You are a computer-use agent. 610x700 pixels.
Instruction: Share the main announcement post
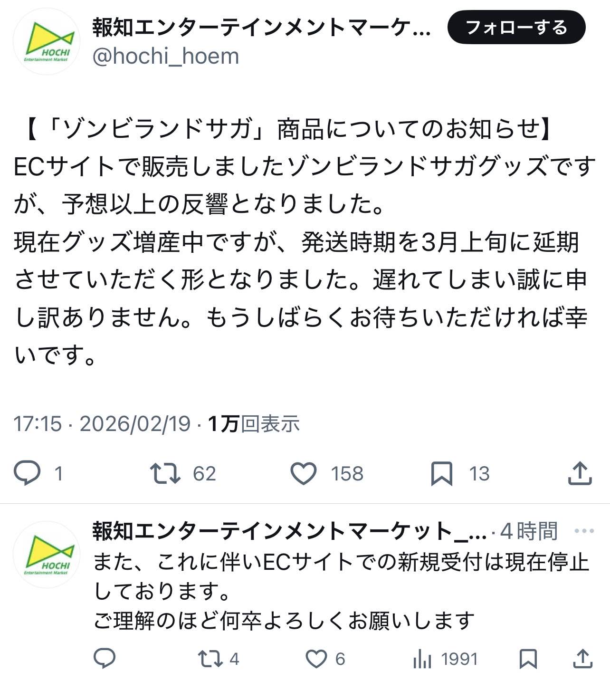click(580, 473)
